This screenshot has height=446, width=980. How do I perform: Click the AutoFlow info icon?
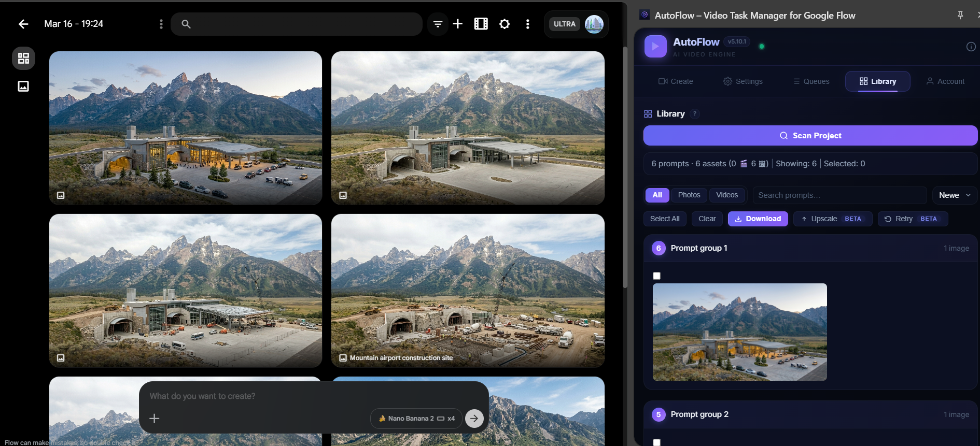tap(971, 47)
